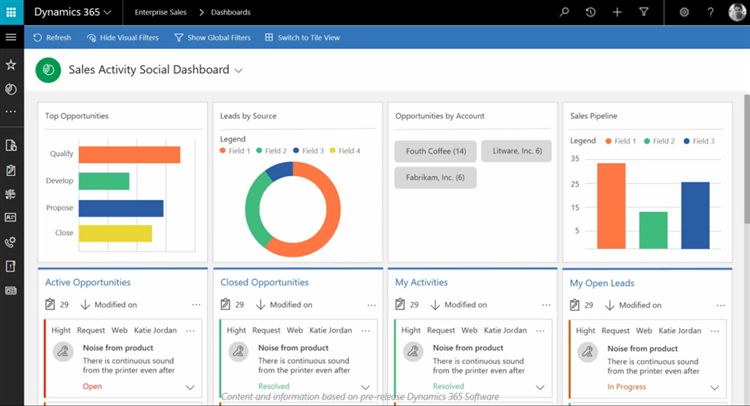
Task: Click the Refresh button
Action: (x=52, y=38)
